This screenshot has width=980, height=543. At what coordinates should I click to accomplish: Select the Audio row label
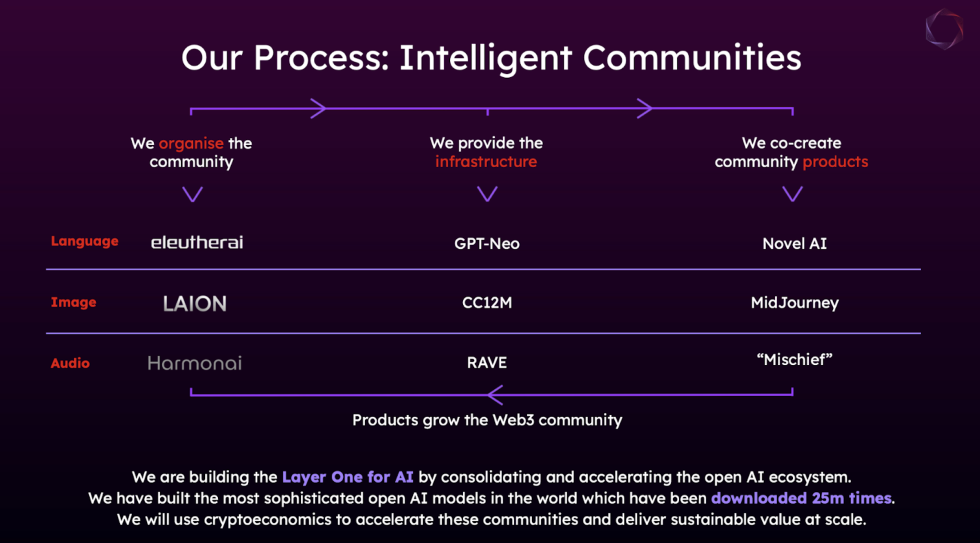[70, 363]
